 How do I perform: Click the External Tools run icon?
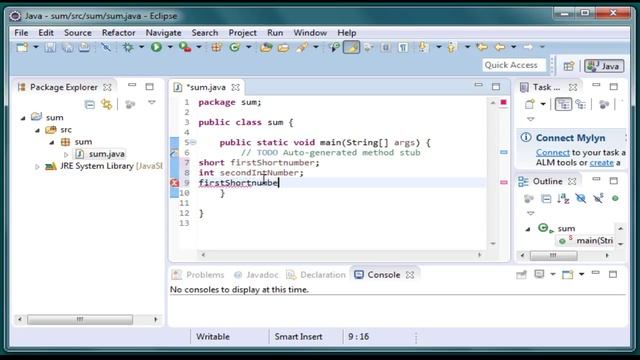tap(185, 47)
